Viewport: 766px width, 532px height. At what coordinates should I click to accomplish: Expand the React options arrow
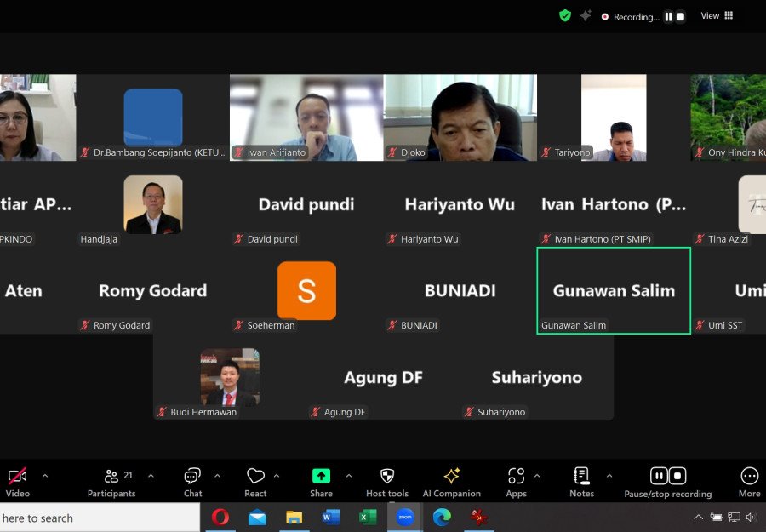[x=277, y=475]
